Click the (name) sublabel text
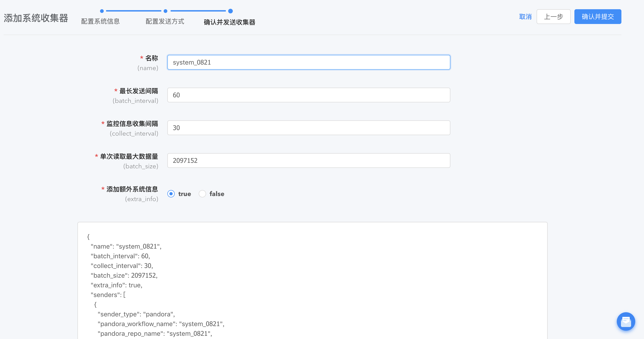The height and width of the screenshot is (339, 644). (x=148, y=68)
